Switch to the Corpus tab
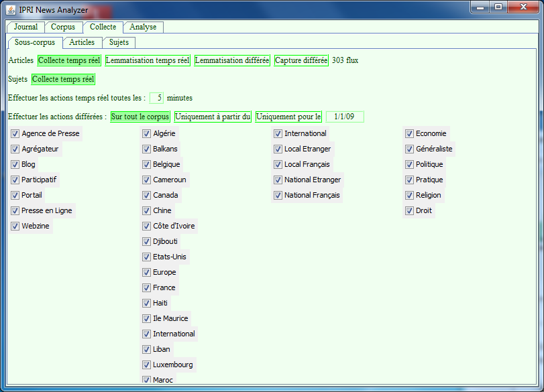 tap(64, 27)
